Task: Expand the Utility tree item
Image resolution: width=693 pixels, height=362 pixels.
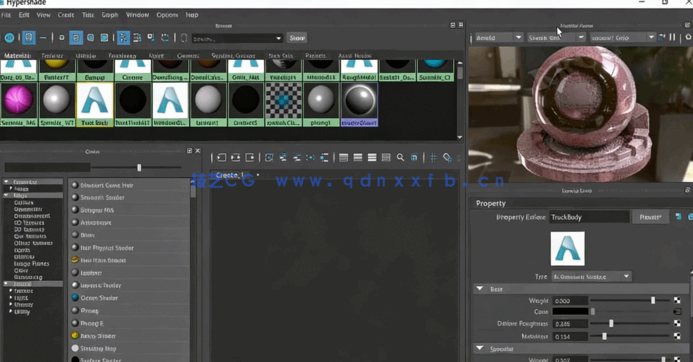Action: point(11,312)
